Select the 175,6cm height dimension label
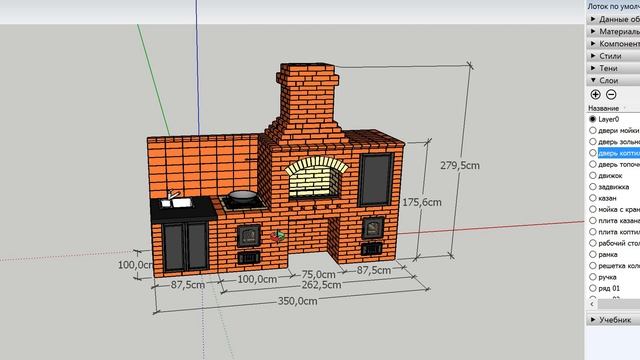The image size is (640, 360). tap(422, 202)
